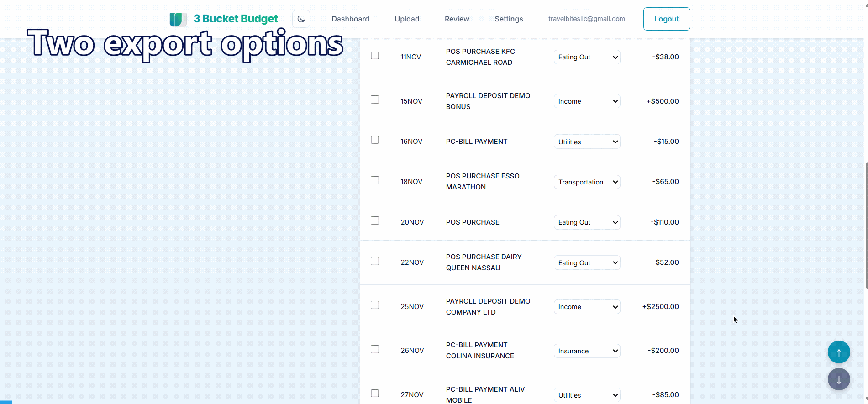
Task: Click the 3 Bucket Budget title link
Action: coord(235,19)
